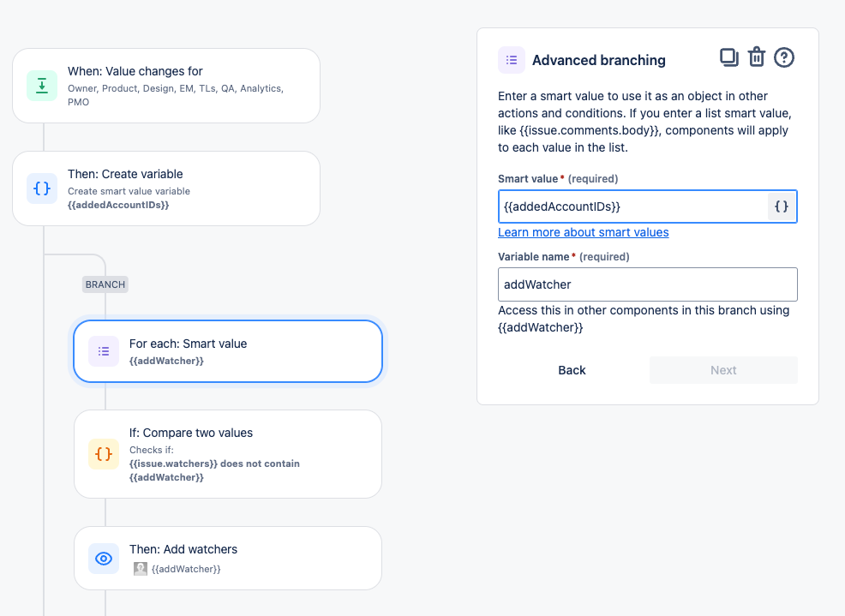Select the If: Compare two values condition
This screenshot has height=616, width=845.
pos(228,454)
